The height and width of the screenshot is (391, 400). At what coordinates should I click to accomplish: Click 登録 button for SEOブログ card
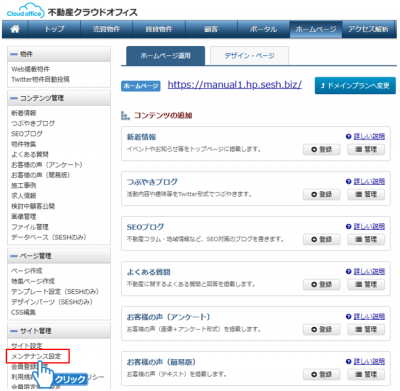point(322,239)
